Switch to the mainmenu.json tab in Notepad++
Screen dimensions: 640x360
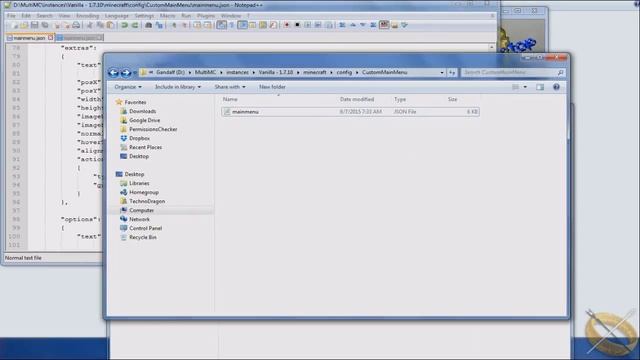[29, 38]
